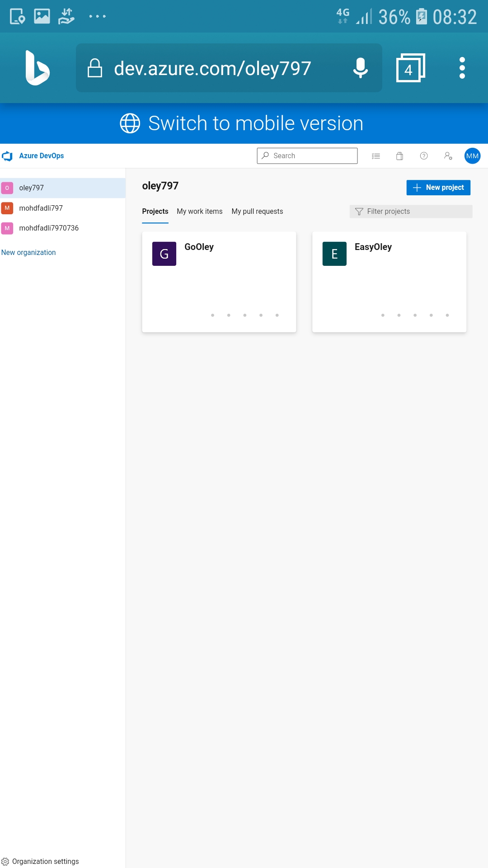Image resolution: width=488 pixels, height=868 pixels.
Task: Click the EasyOley green E project icon
Action: pos(334,254)
